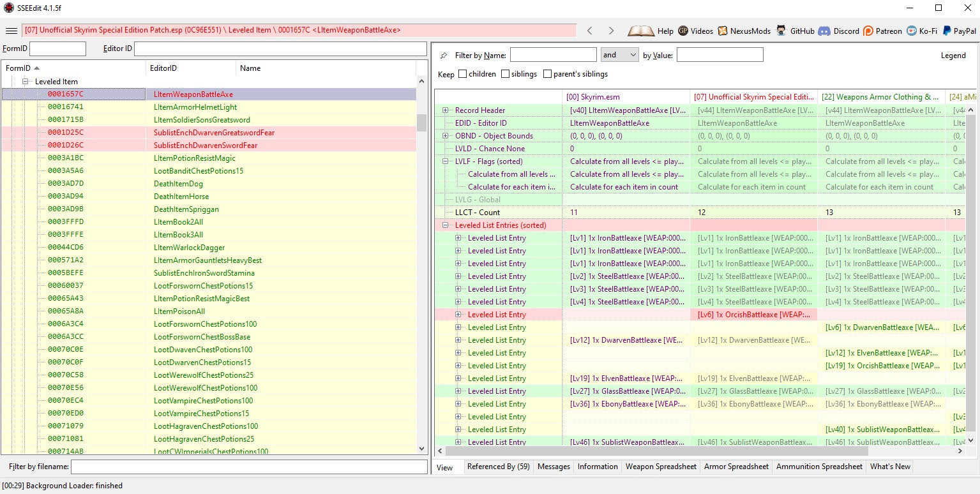Click the Filter by filename field
Viewport: 980px width, 494px height.
(249, 467)
